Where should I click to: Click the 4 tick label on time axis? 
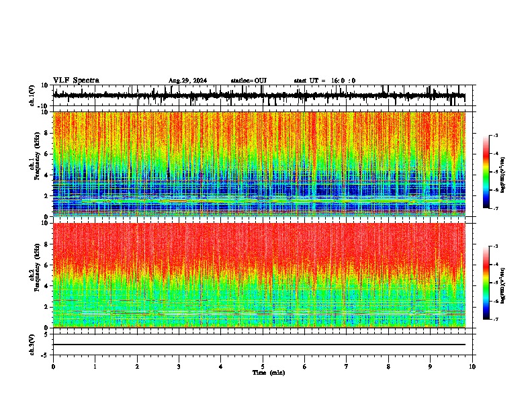[x=221, y=367]
